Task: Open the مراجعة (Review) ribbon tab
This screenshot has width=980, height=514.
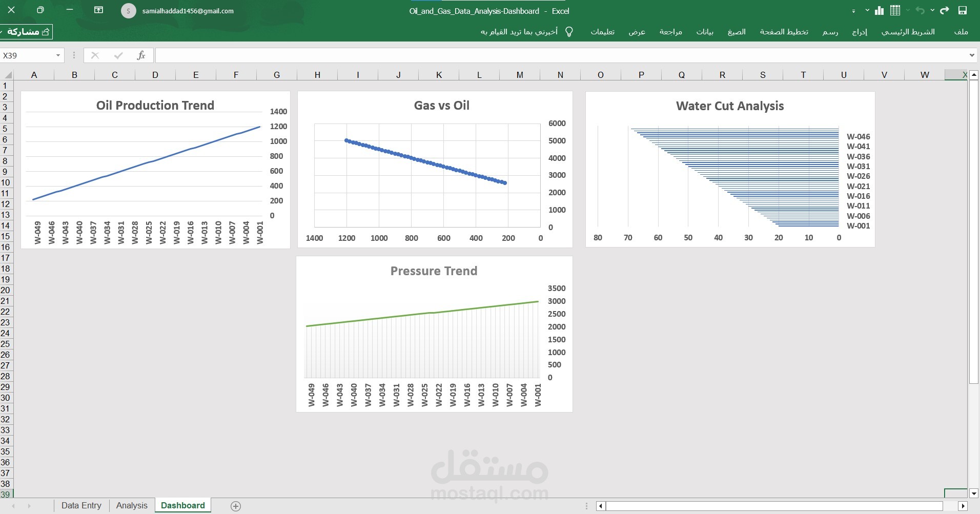Action: coord(670,32)
